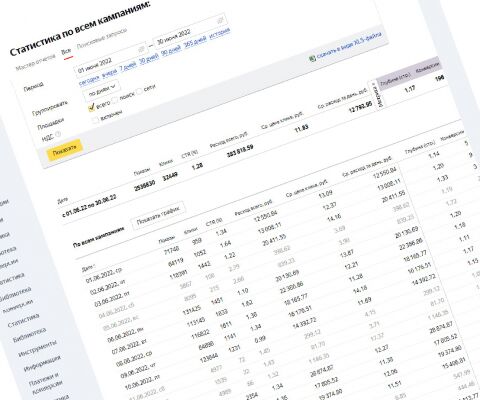Select the '90 дней' period link
This screenshot has width=480, height=400.
171,51
